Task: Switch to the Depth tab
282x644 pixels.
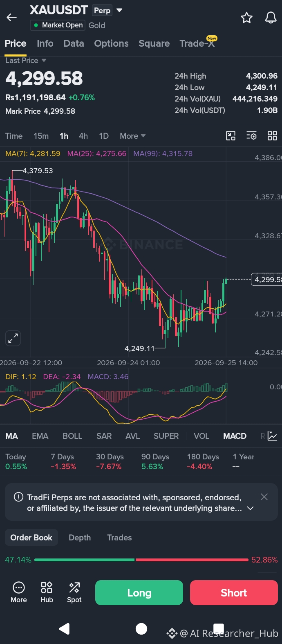Action: pyautogui.click(x=80, y=538)
